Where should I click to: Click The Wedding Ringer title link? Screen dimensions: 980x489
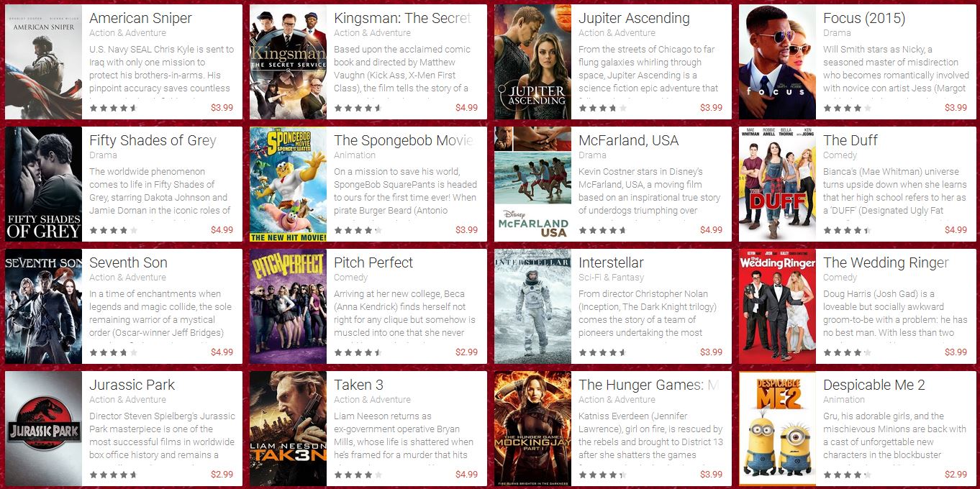tap(886, 262)
